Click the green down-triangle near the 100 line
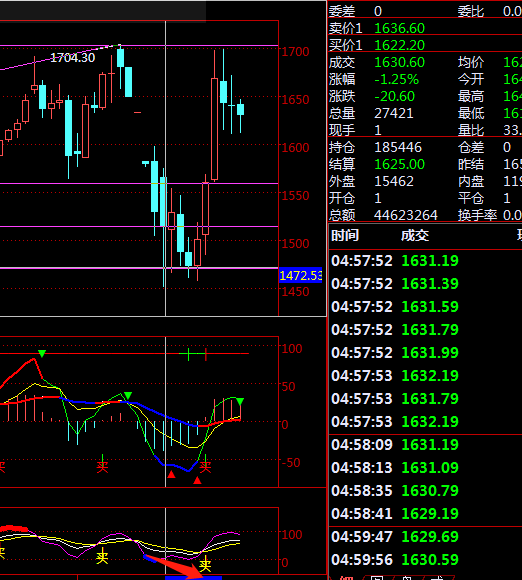522x580 pixels. tap(42, 354)
